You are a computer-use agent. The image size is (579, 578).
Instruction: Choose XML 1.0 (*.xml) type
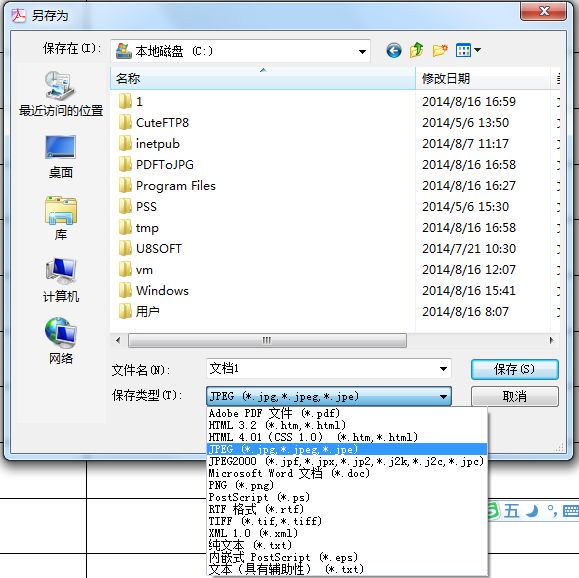347,533
